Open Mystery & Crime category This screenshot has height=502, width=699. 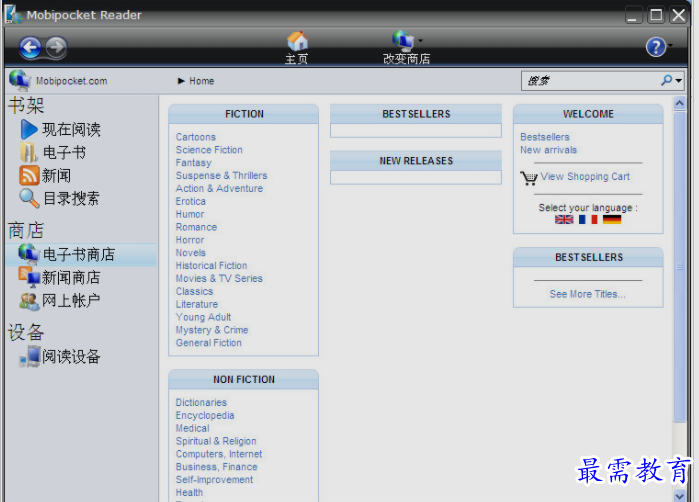pos(212,330)
